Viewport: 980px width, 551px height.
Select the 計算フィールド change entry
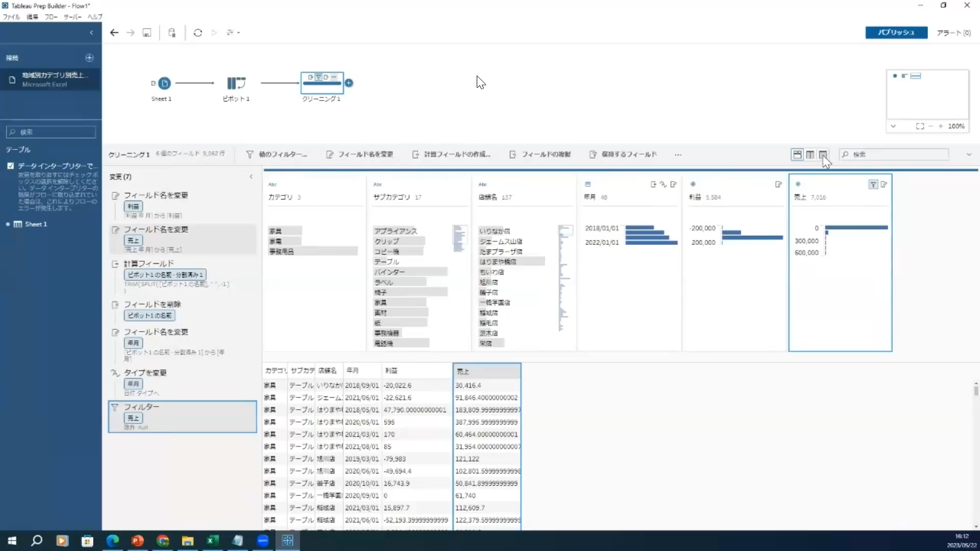(182, 278)
